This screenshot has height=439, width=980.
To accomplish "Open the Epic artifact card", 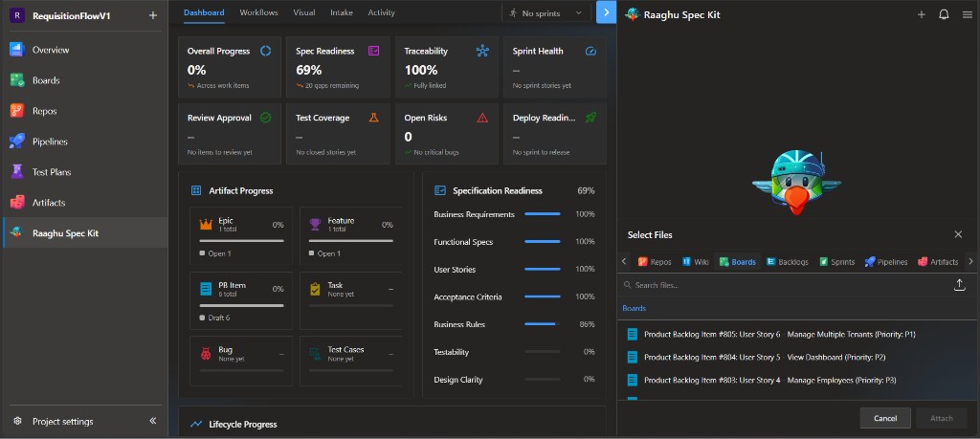I will pos(241,236).
